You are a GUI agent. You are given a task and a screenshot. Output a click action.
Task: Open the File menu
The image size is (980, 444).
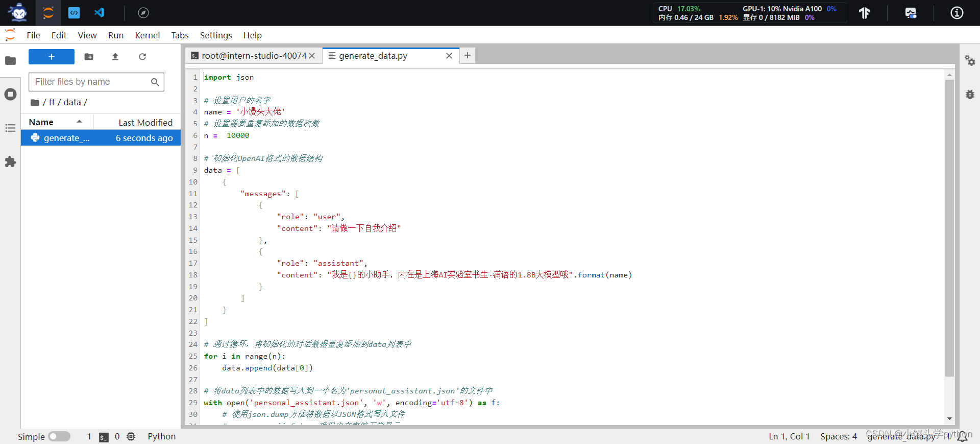(x=33, y=35)
